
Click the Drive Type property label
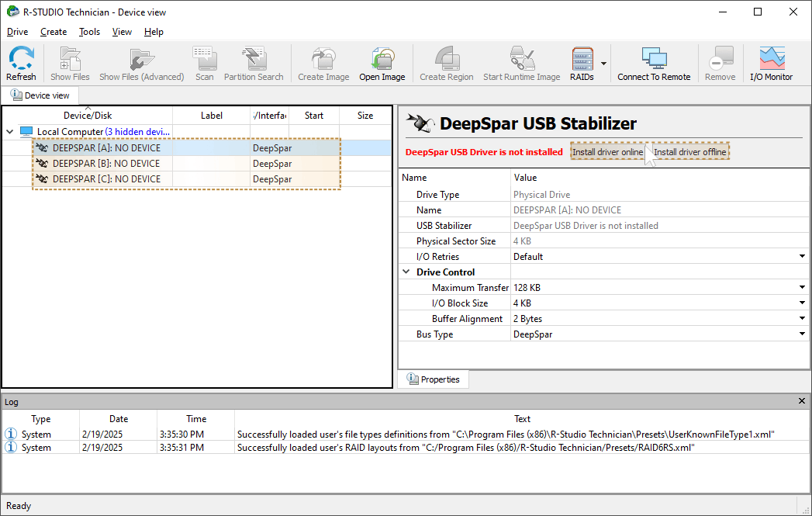437,194
